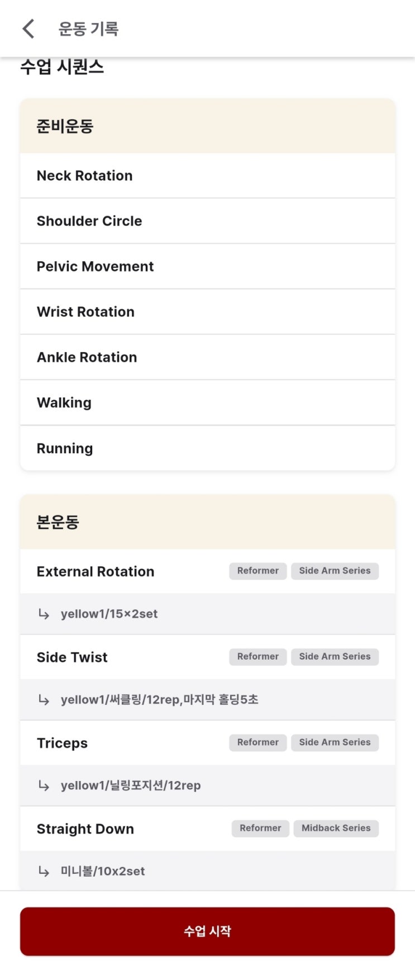Tap the Midback Series tag
415x980 pixels.
pos(336,828)
